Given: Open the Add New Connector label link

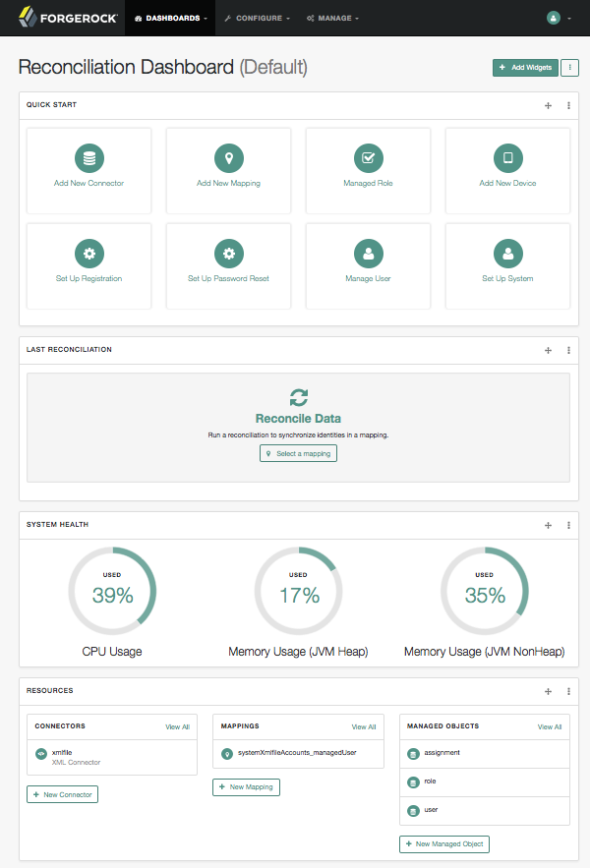Looking at the screenshot, I should tap(89, 183).
